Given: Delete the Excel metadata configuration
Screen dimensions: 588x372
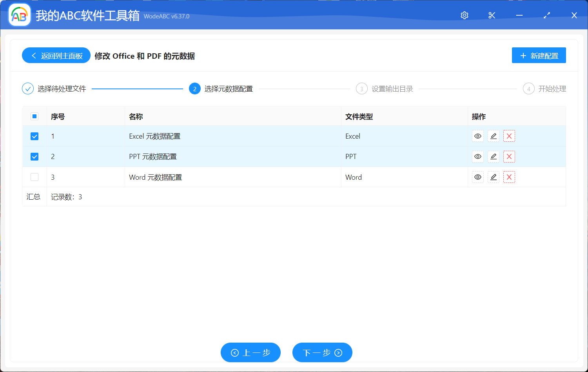Looking at the screenshot, I should click(x=509, y=136).
